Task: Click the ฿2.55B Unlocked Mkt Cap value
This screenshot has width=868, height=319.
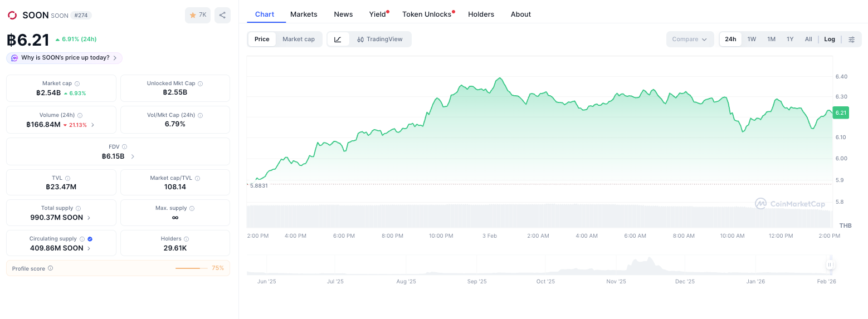Action: (175, 93)
